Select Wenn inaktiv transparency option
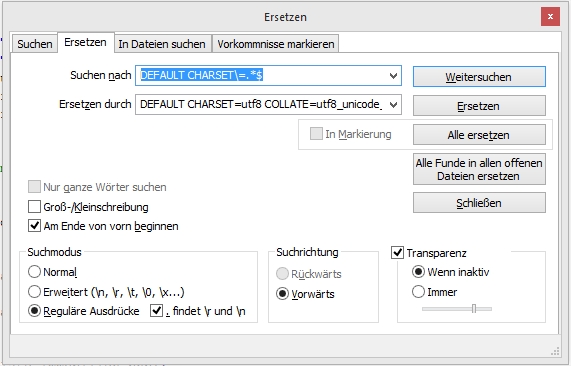 (418, 272)
